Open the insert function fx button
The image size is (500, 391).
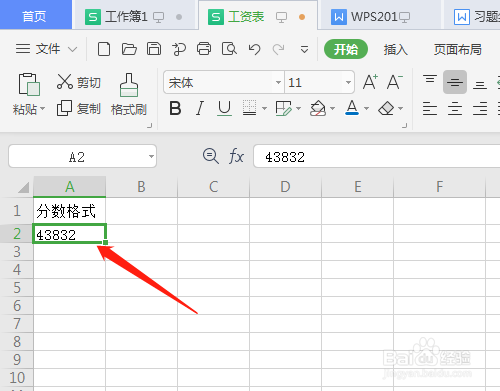point(236,156)
